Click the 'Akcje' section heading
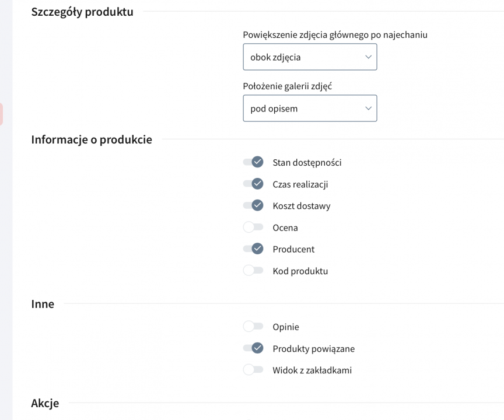 point(45,403)
